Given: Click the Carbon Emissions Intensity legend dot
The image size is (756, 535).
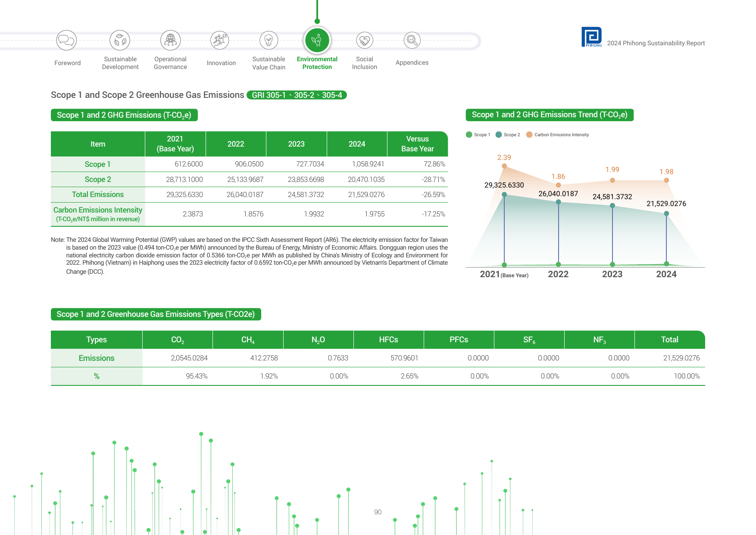Looking at the screenshot, I should tap(529, 135).
